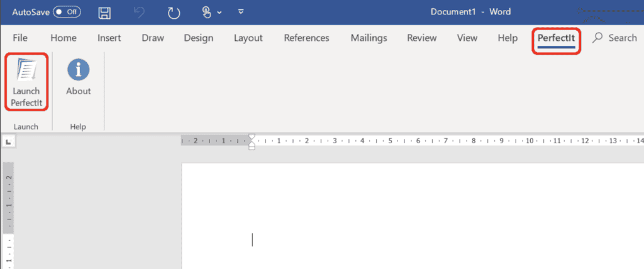Open the Insert ribbon tab
The width and height of the screenshot is (644, 269).
(x=109, y=38)
